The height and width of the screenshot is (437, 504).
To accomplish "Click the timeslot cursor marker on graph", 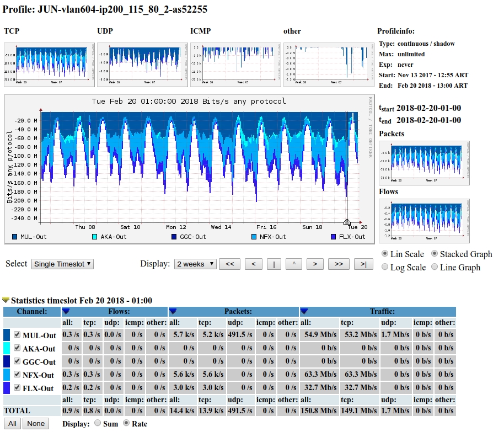I will (347, 222).
